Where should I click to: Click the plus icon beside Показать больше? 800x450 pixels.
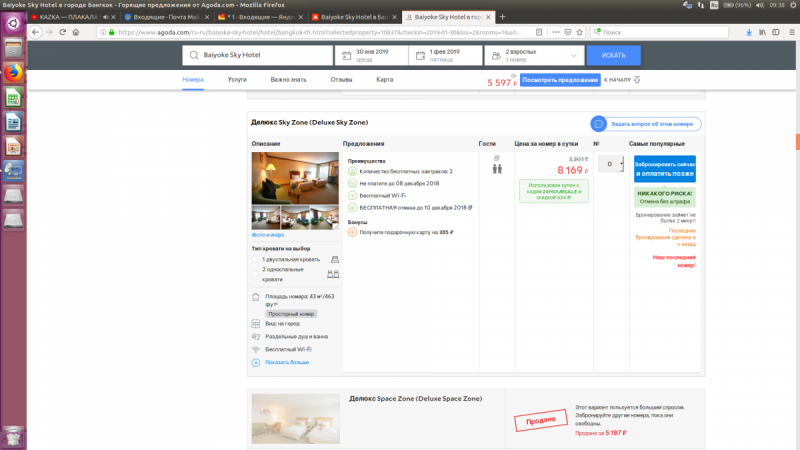[x=256, y=363]
